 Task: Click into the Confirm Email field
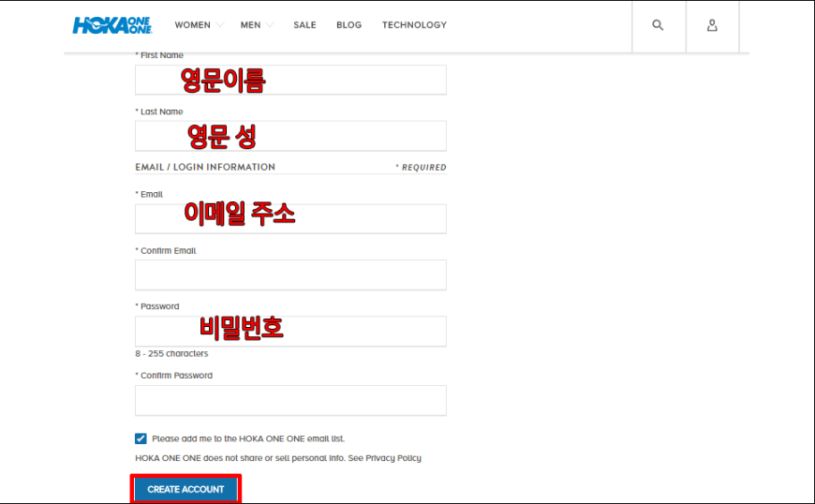click(290, 274)
